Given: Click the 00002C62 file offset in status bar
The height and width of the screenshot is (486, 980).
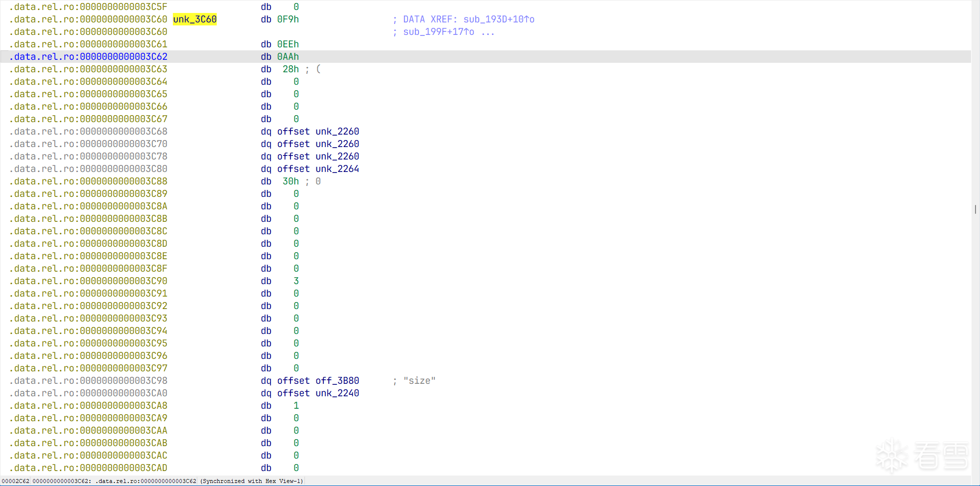Looking at the screenshot, I should click(15, 481).
